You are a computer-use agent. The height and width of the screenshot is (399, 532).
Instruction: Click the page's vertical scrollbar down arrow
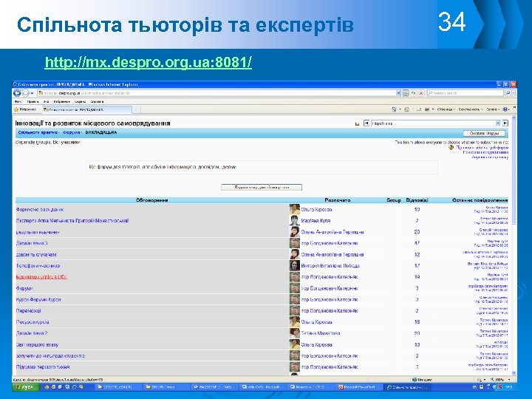tap(514, 373)
